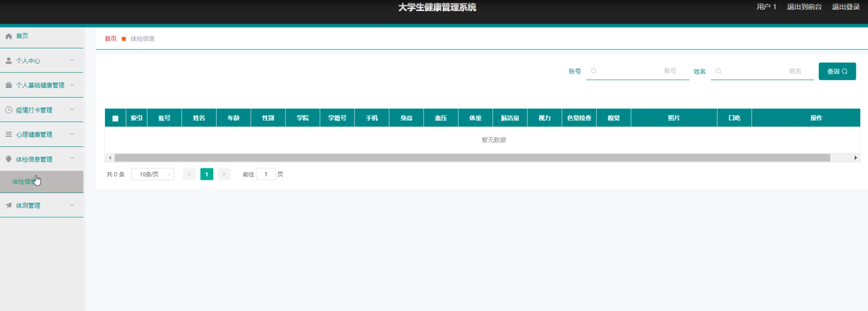Viewport: 868px width, 311px height.
Task: Click the 手机 column header
Action: (372, 118)
